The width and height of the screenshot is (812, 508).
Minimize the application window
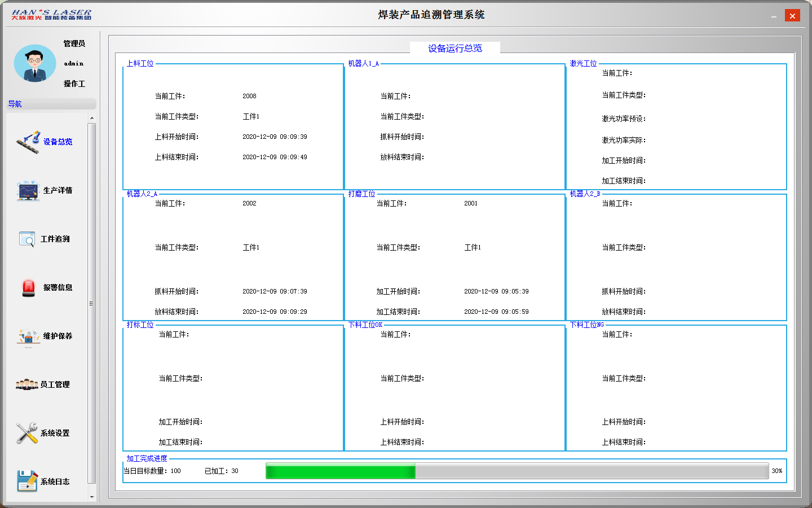click(774, 16)
